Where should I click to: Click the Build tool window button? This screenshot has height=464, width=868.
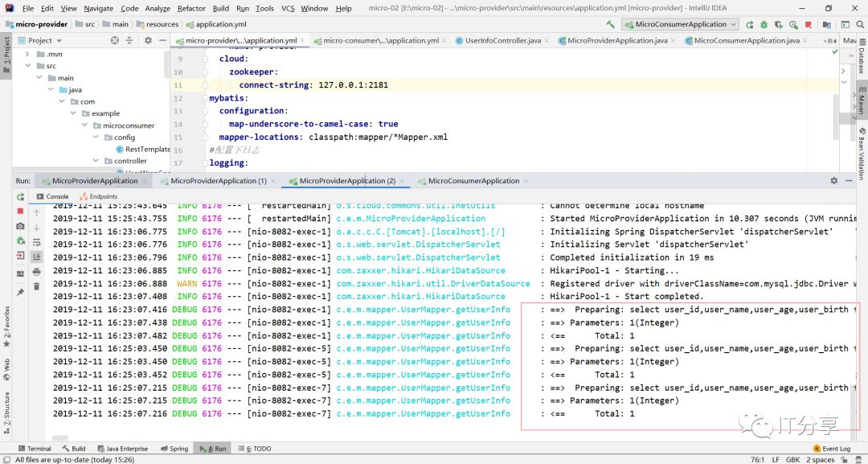(x=74, y=449)
